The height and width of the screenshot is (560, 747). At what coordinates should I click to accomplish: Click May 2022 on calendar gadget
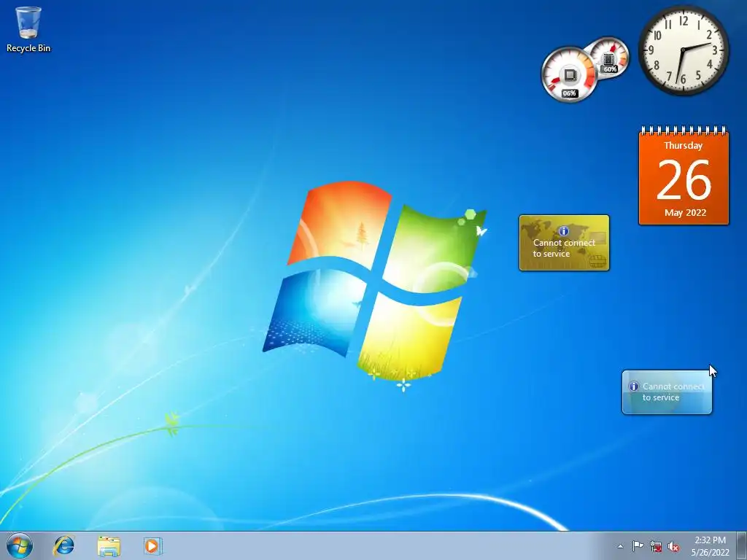(x=685, y=213)
